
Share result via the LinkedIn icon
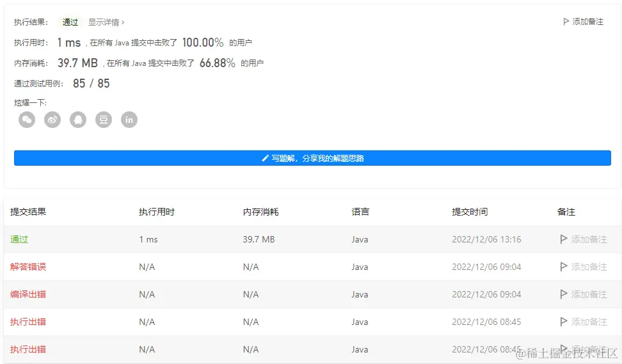click(x=129, y=120)
